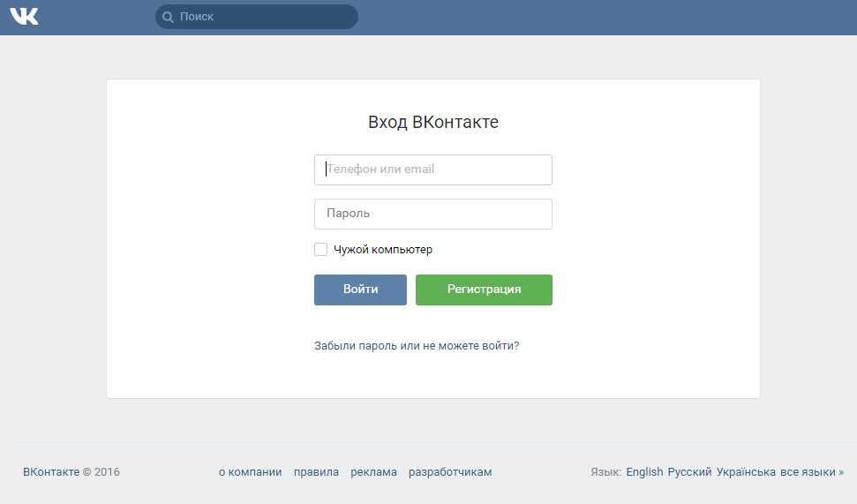Open the реклама footer link
The width and height of the screenshot is (857, 504).
coord(373,472)
